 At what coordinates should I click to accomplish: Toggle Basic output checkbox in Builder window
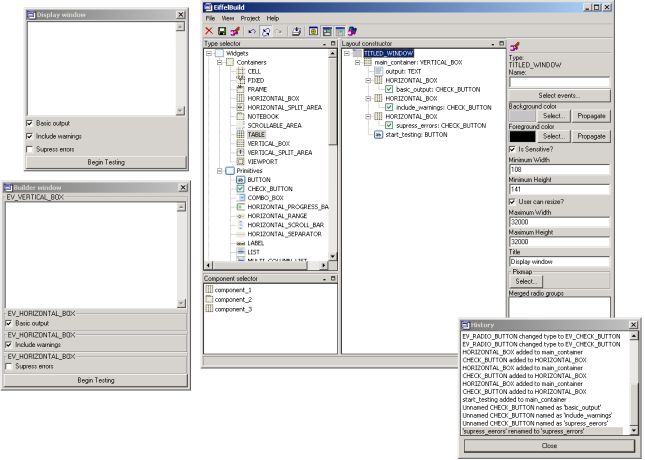(x=9, y=323)
